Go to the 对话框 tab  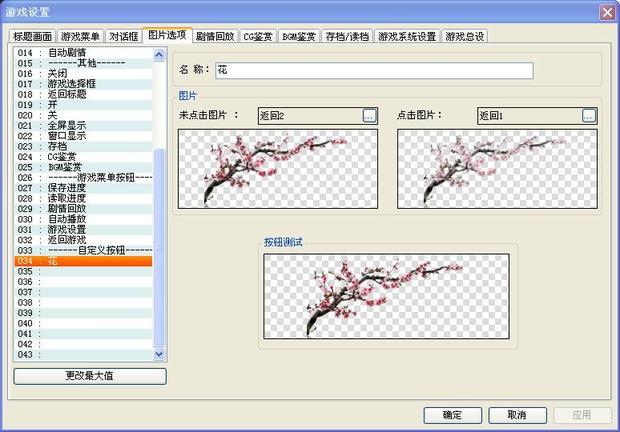click(123, 36)
